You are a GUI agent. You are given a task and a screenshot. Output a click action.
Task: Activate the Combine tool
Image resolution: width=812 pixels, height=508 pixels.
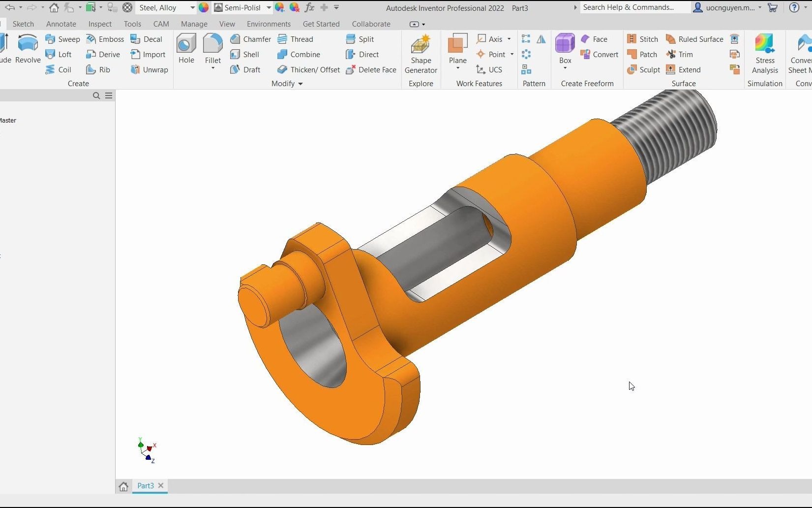300,54
